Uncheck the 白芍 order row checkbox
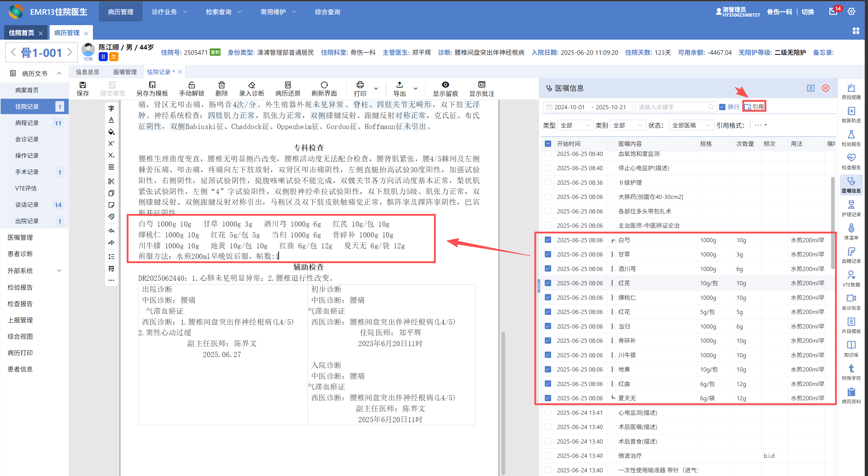The image size is (868, 476). tap(548, 240)
